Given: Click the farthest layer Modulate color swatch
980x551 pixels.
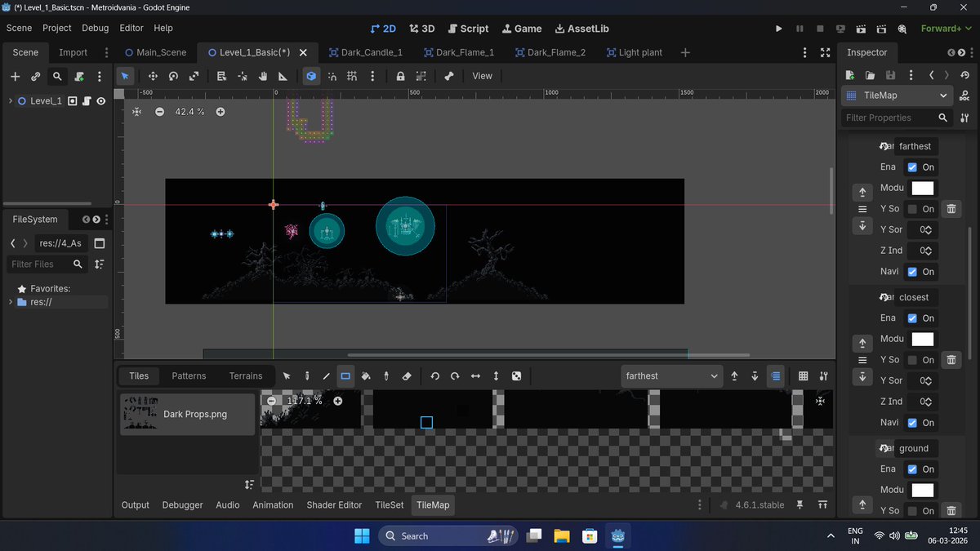Looking at the screenshot, I should pyautogui.click(x=922, y=188).
